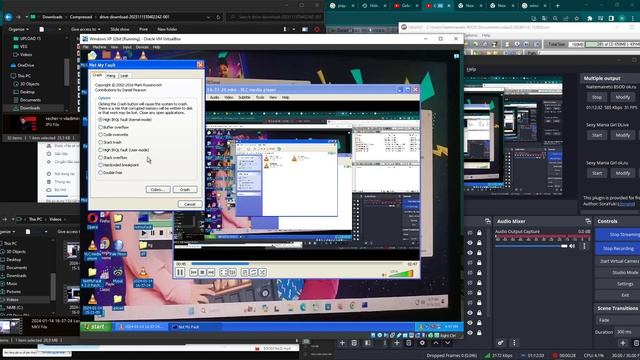Screen dimensions: 640x360
Task: Open VirtualBox Machine menu
Action: 99,47
